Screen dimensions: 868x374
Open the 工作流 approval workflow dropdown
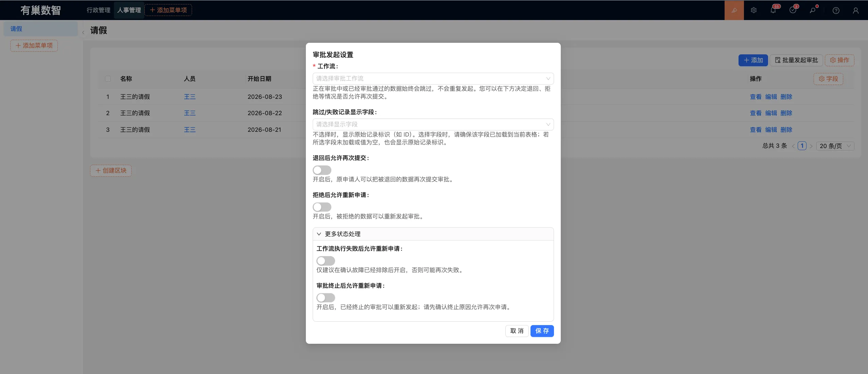[x=433, y=78]
